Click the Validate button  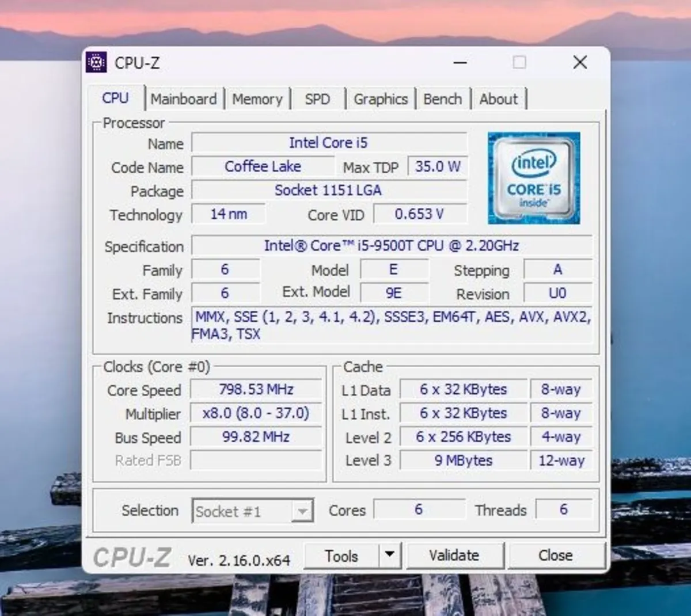(x=455, y=555)
